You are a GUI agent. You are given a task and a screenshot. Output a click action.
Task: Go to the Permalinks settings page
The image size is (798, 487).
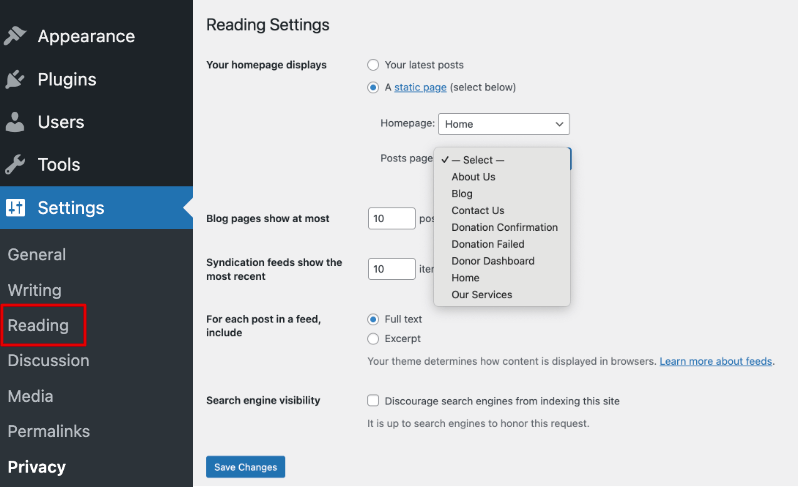point(49,431)
